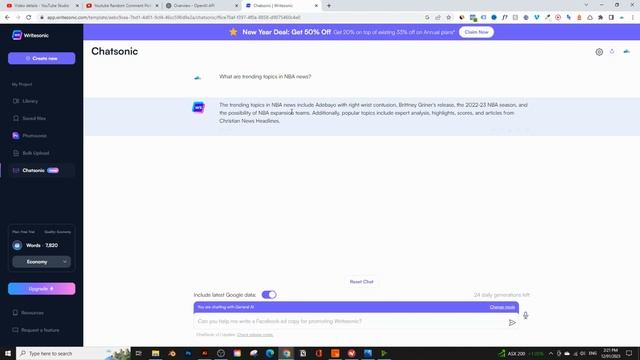Send the message with the paper plane icon
The width and height of the screenshot is (640, 360).
click(512, 322)
